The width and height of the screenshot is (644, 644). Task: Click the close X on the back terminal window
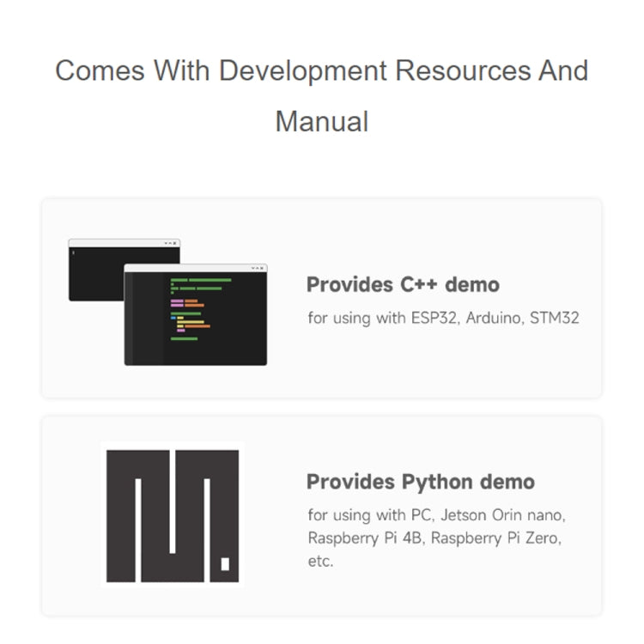[x=175, y=244]
